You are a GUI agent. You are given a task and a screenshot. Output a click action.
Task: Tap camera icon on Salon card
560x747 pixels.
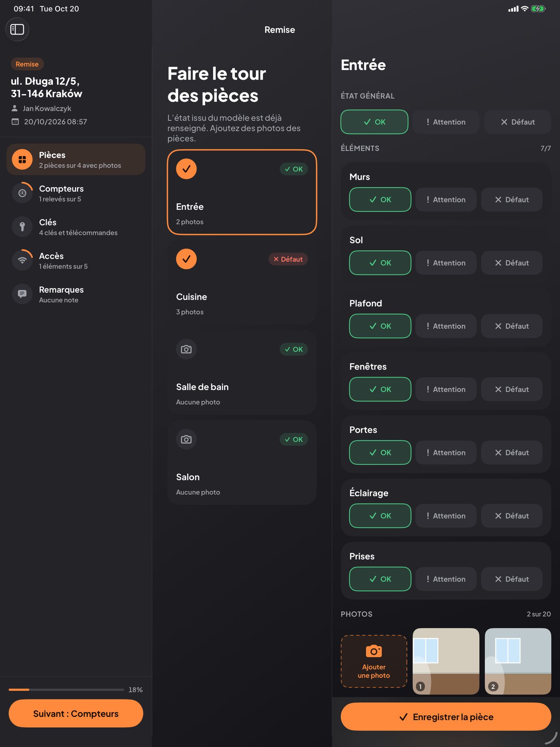tap(186, 439)
